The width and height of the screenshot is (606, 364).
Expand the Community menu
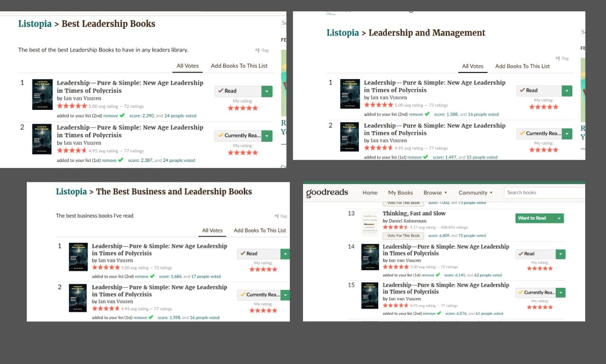click(x=475, y=193)
